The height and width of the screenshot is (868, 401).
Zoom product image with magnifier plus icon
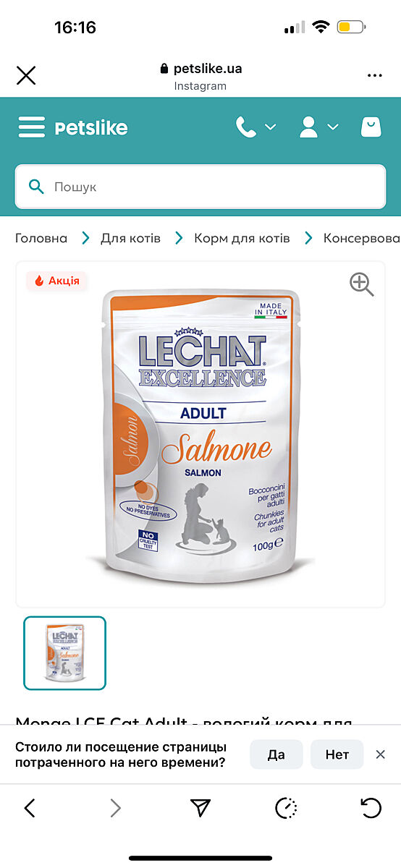point(361,284)
